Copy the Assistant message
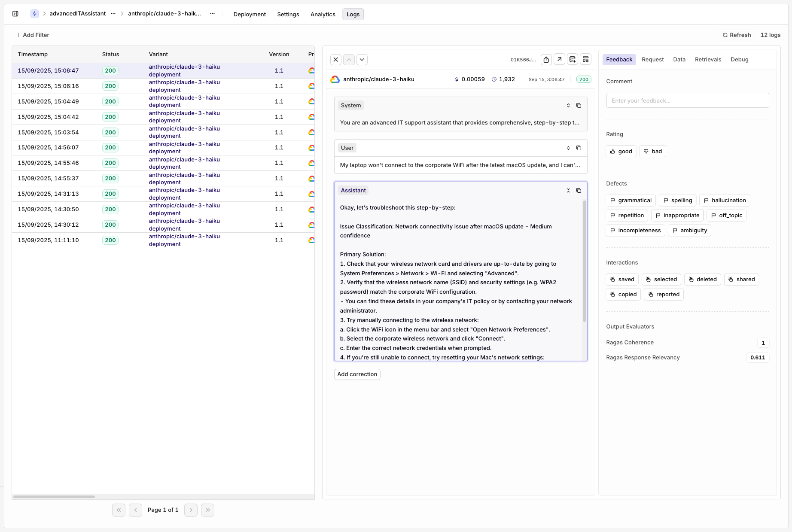 [x=579, y=191]
